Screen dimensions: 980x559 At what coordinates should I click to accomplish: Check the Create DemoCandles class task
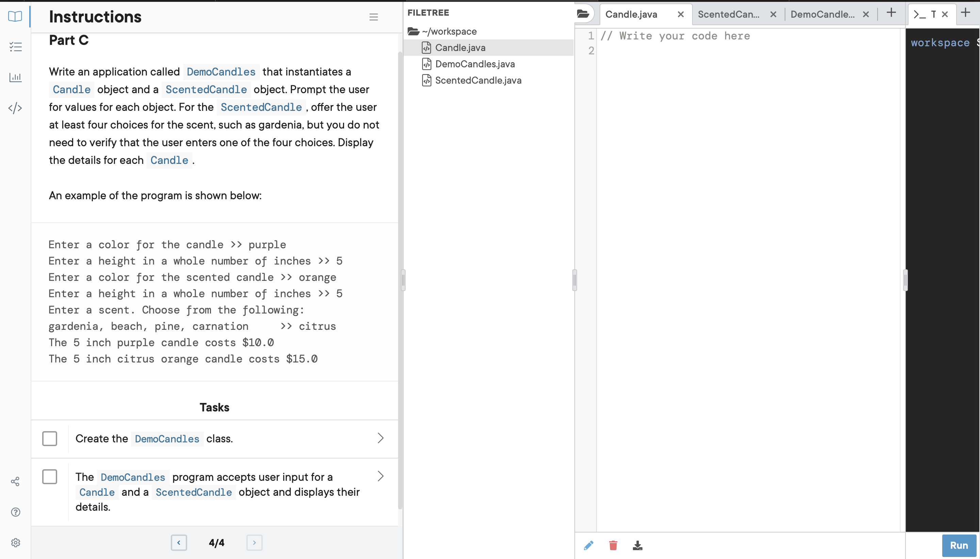tap(50, 438)
